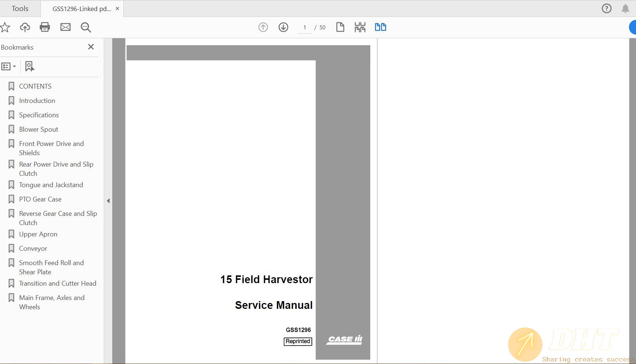636x364 pixels.
Task: Click the cloud upload icon
Action: pyautogui.click(x=25, y=27)
